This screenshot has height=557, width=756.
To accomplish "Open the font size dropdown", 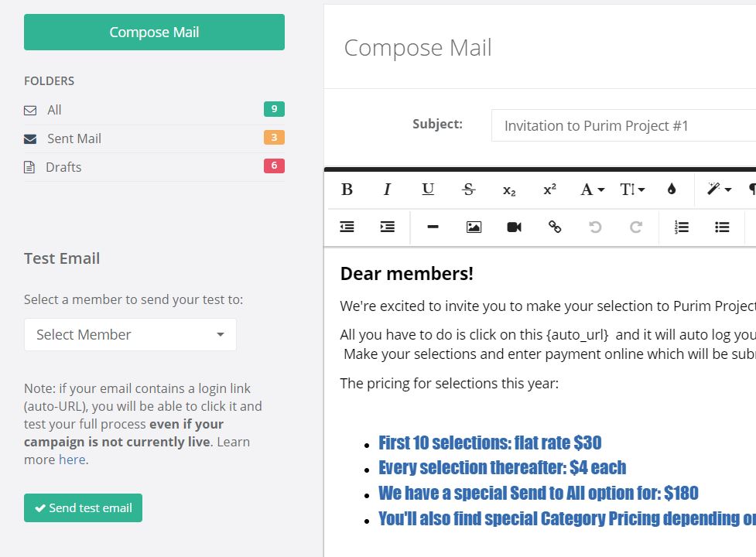I will (x=632, y=190).
